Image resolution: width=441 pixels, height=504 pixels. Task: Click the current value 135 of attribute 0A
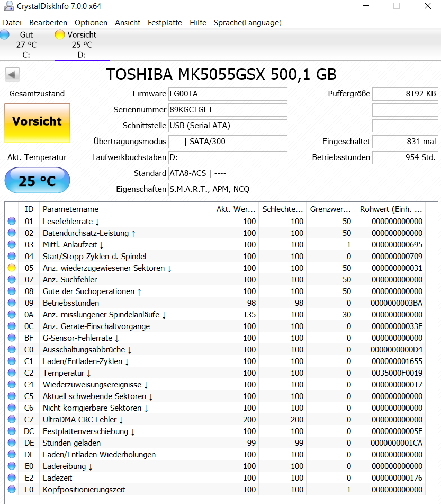pos(249,315)
